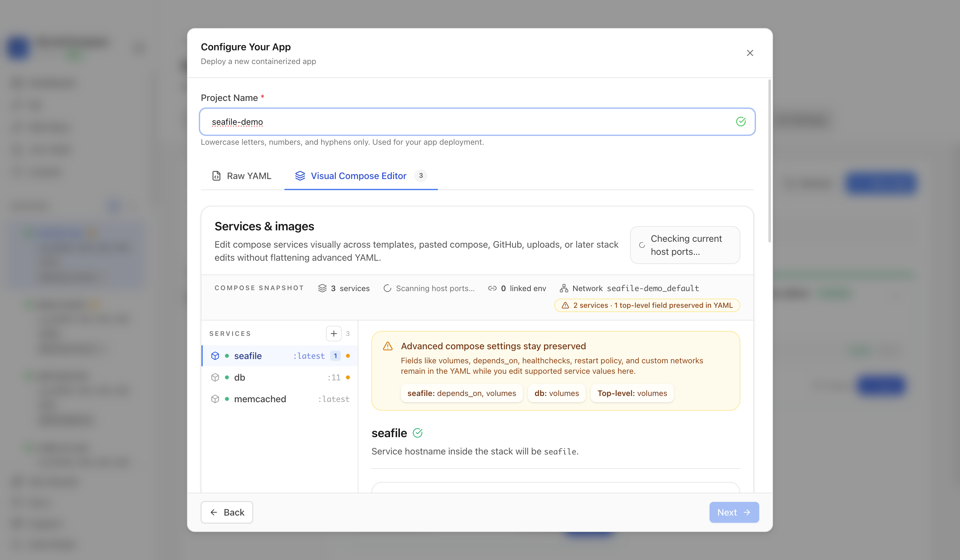960x560 pixels.
Task: Select the db service in list
Action: pos(280,378)
